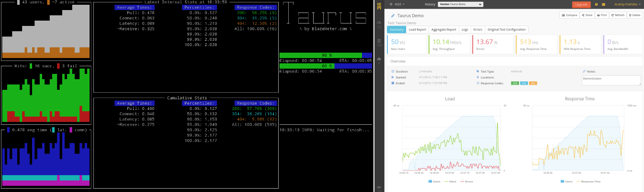This screenshot has height=192, width=644.
Task: Toggle Users series in Load chart legend
Action: click(435, 181)
